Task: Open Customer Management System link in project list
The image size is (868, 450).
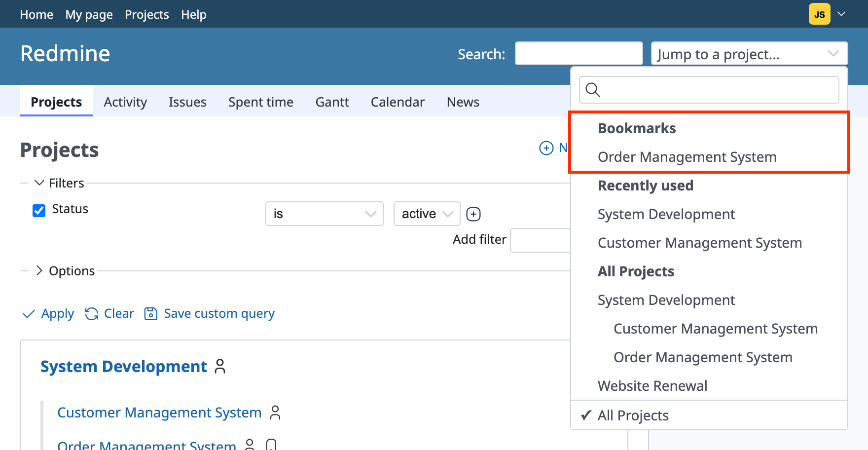Action: pyautogui.click(x=159, y=412)
